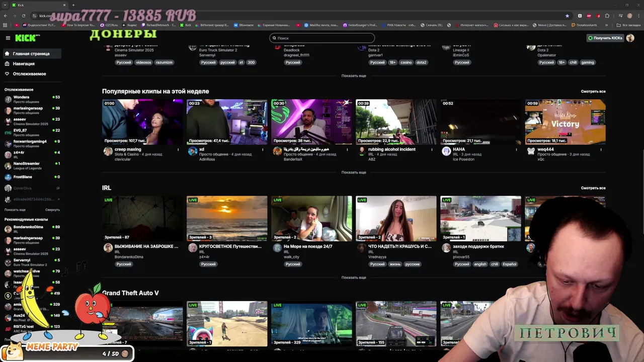Play the HAHA clip thumbnail
Viewport: 644px width, 362px height.
[480, 122]
